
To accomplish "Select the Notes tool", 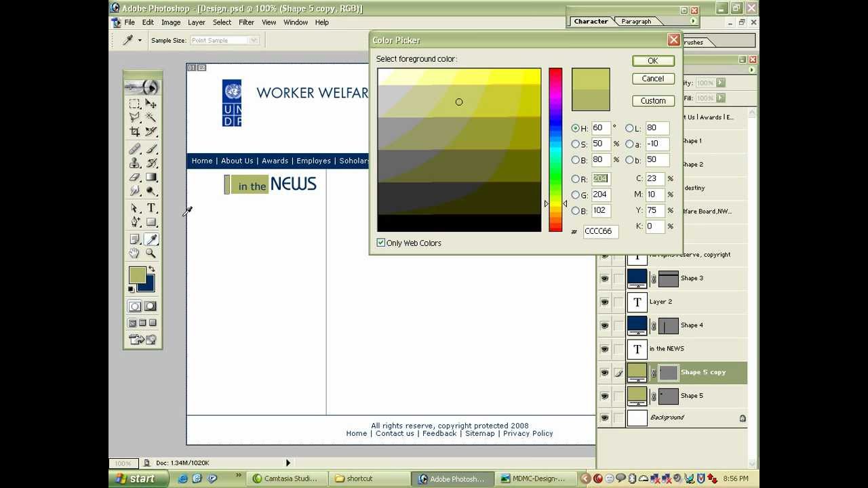I will 134,239.
